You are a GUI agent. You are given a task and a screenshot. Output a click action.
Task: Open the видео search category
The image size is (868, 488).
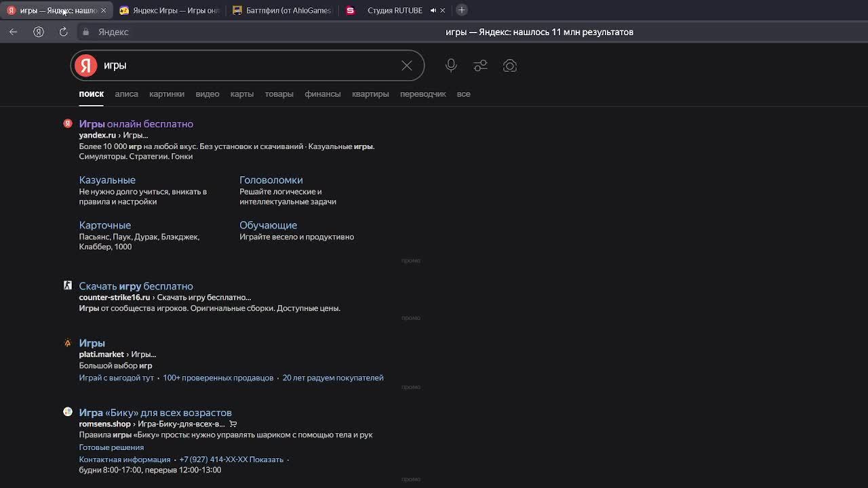pos(208,94)
